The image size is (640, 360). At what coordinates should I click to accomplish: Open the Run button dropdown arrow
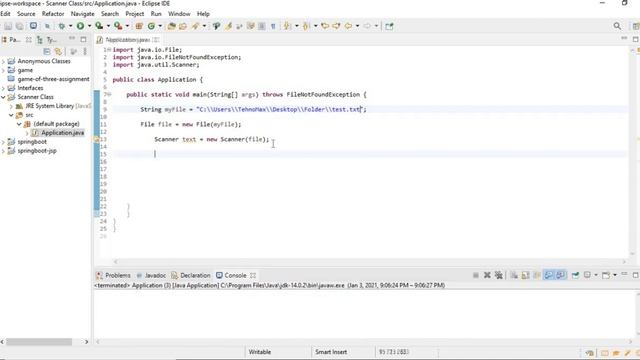89,26
